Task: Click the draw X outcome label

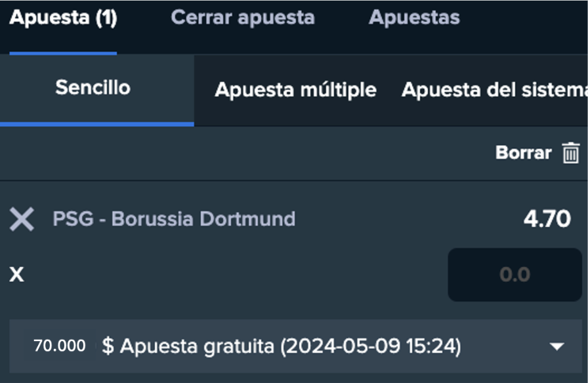Action: pyautogui.click(x=16, y=274)
